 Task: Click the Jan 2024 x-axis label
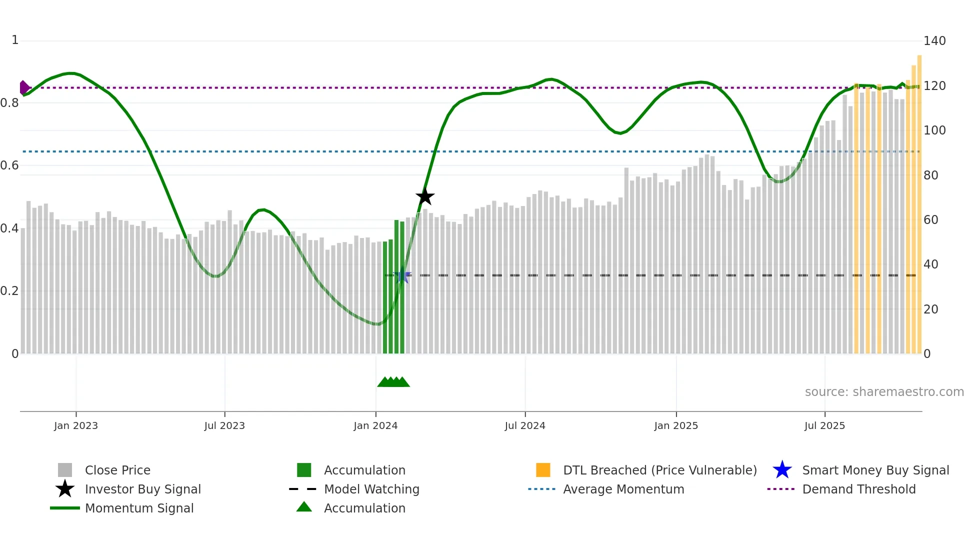coord(375,425)
